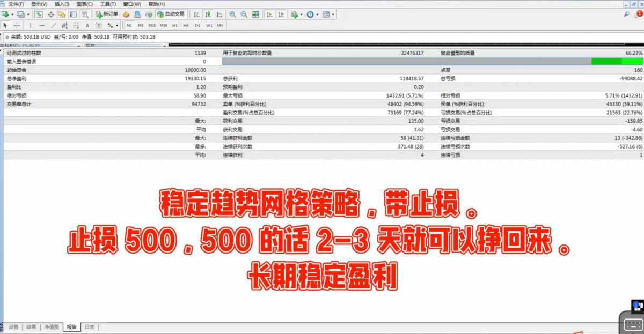Toggle the 自动交易 auto trading button
This screenshot has width=644, height=334.
(171, 14)
